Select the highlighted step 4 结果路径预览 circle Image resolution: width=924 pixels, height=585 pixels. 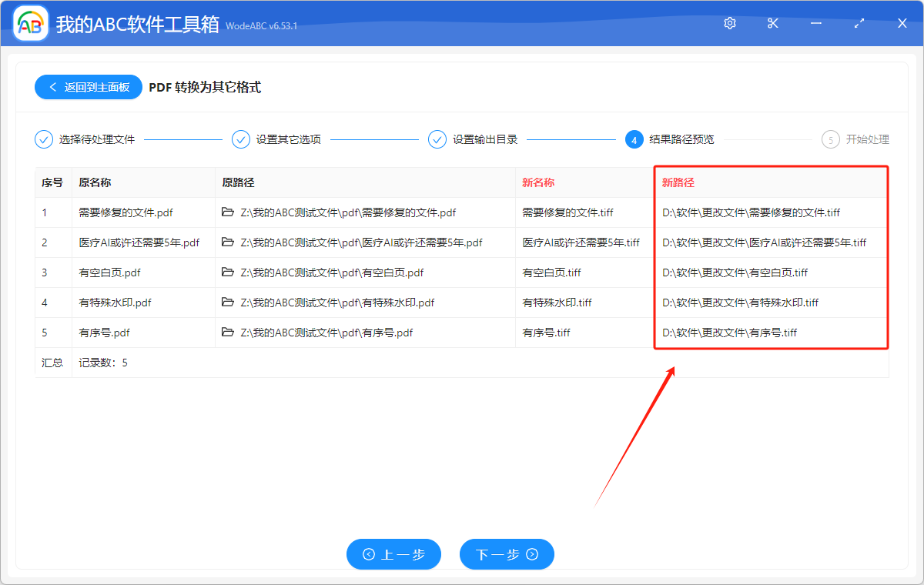coord(634,139)
